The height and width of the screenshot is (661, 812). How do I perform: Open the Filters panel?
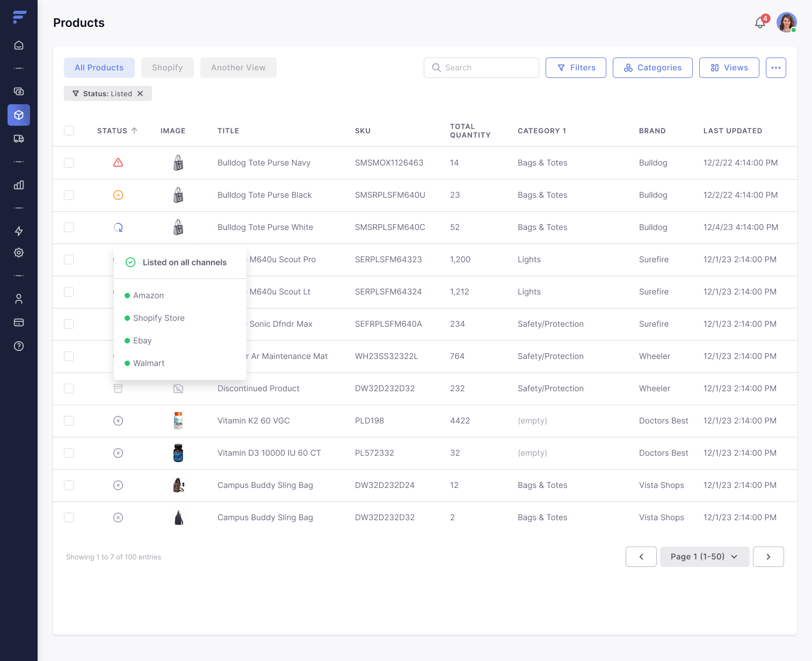pos(576,67)
